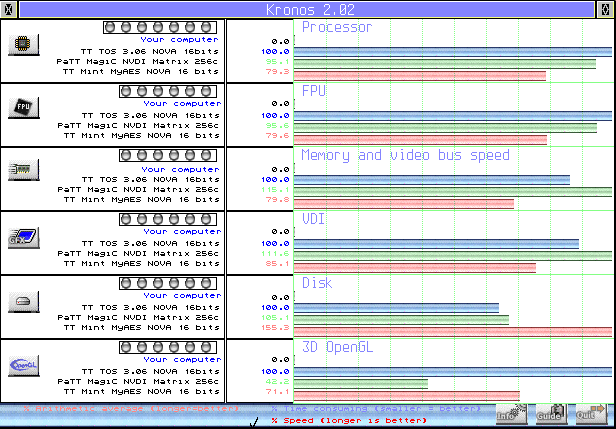This screenshot has width=616, height=429.
Task: Quit Kronos using the Quit button
Action: click(591, 414)
